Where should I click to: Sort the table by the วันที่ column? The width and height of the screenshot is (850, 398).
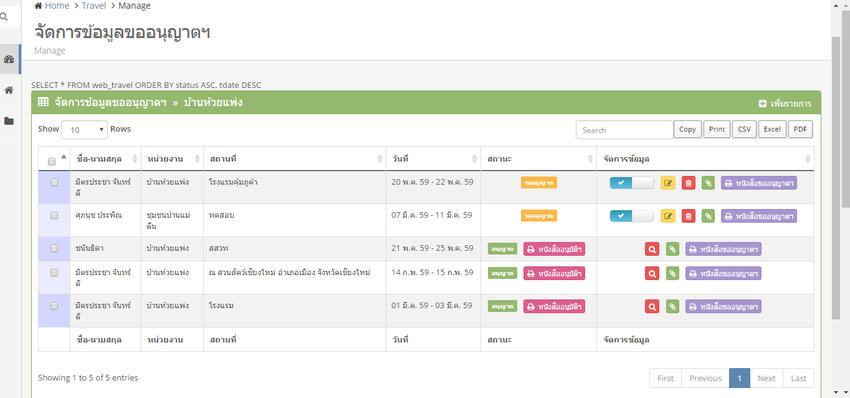coord(433,159)
